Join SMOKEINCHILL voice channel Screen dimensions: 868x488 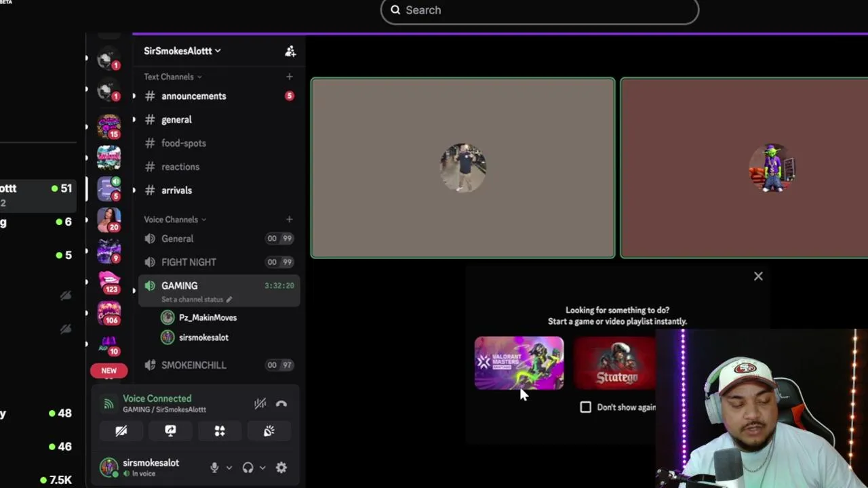pyautogui.click(x=219, y=365)
